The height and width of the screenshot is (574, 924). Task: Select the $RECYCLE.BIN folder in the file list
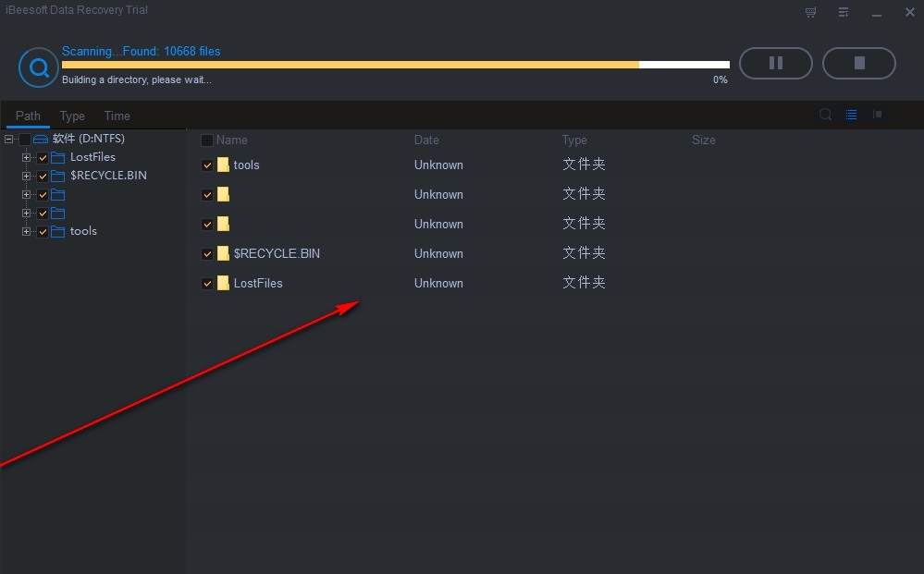tap(277, 254)
